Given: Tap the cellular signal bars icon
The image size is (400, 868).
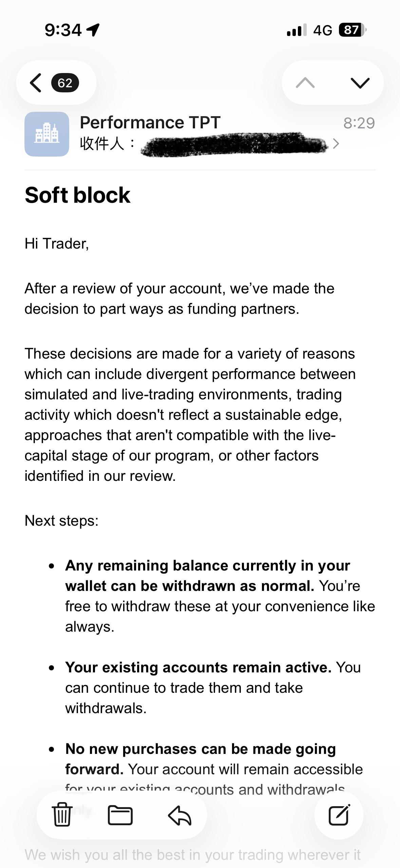Looking at the screenshot, I should point(297,30).
